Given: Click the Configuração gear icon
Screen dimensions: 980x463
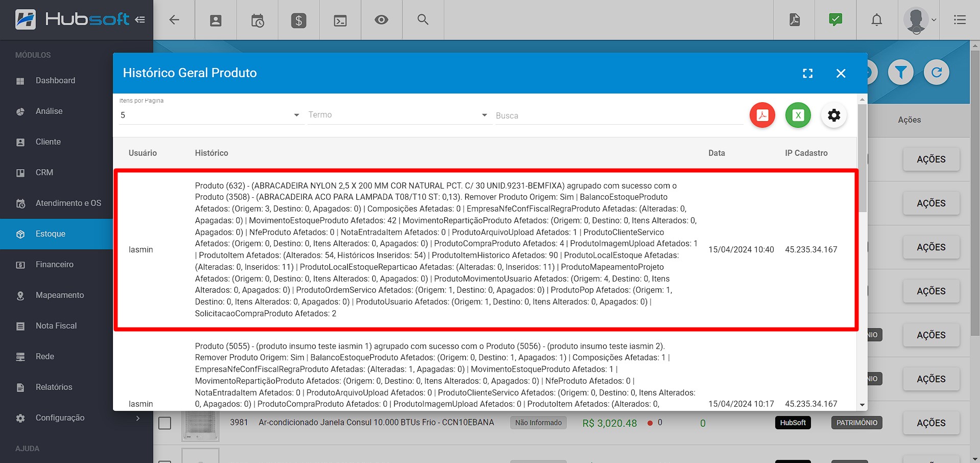Looking at the screenshot, I should 20,418.
